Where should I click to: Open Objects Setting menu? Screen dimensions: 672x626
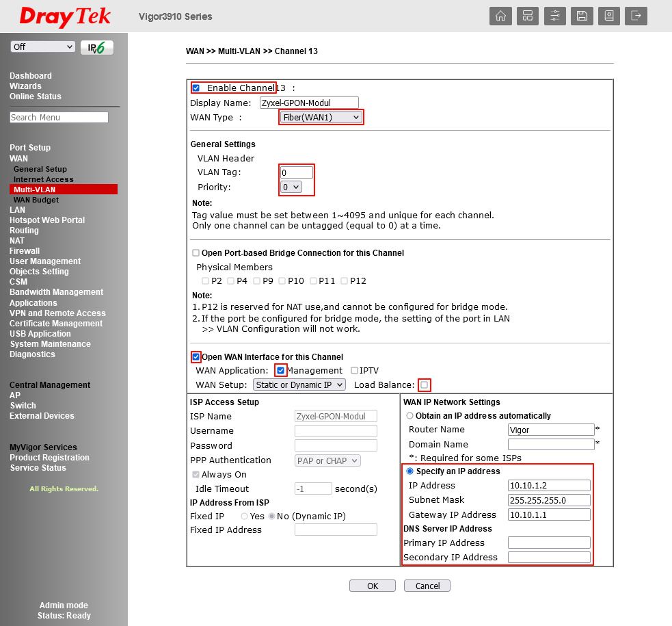coord(39,272)
